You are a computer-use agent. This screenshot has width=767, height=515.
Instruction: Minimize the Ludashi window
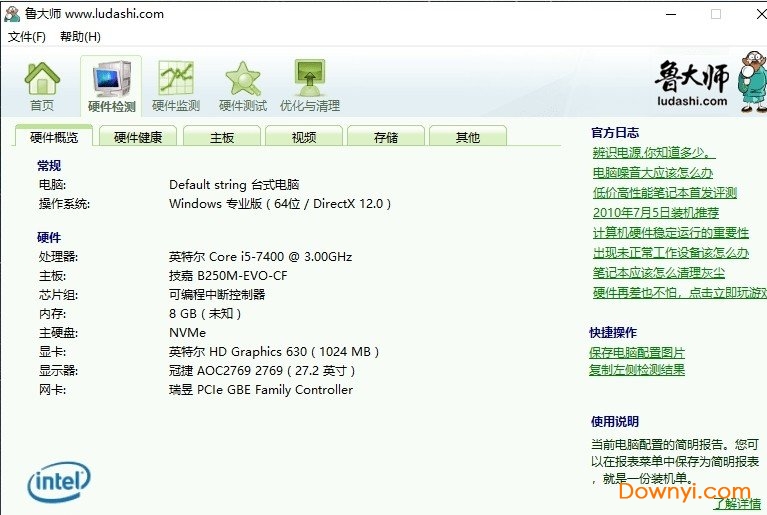pyautogui.click(x=671, y=14)
